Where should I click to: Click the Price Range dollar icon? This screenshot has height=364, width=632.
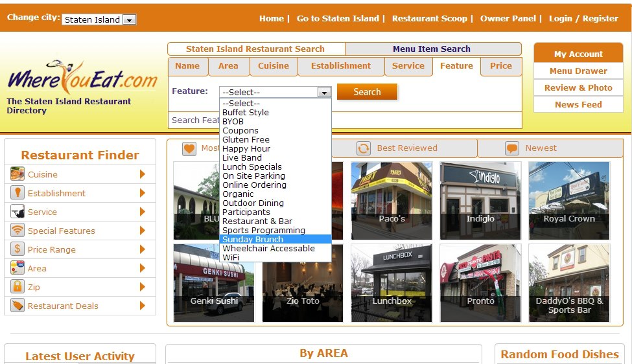[x=18, y=249]
